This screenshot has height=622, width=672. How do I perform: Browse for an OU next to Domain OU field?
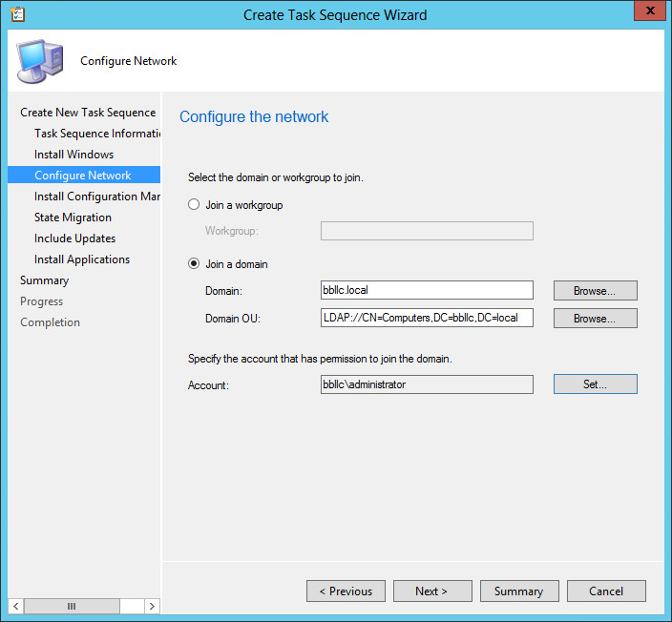click(596, 319)
